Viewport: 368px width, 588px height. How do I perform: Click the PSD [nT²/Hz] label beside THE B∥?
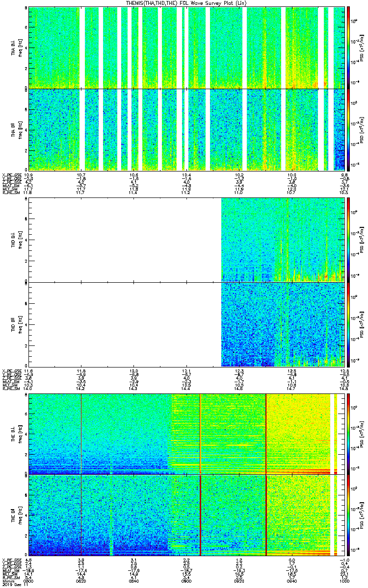pyautogui.click(x=362, y=515)
